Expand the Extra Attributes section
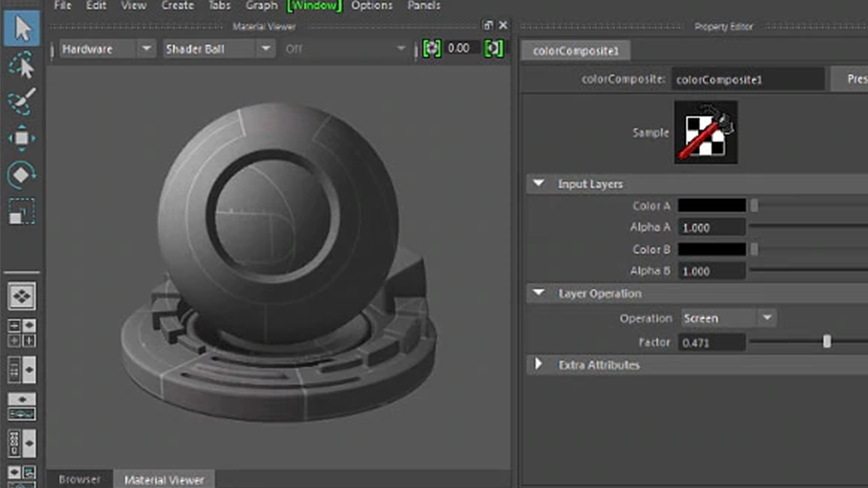 (x=538, y=365)
